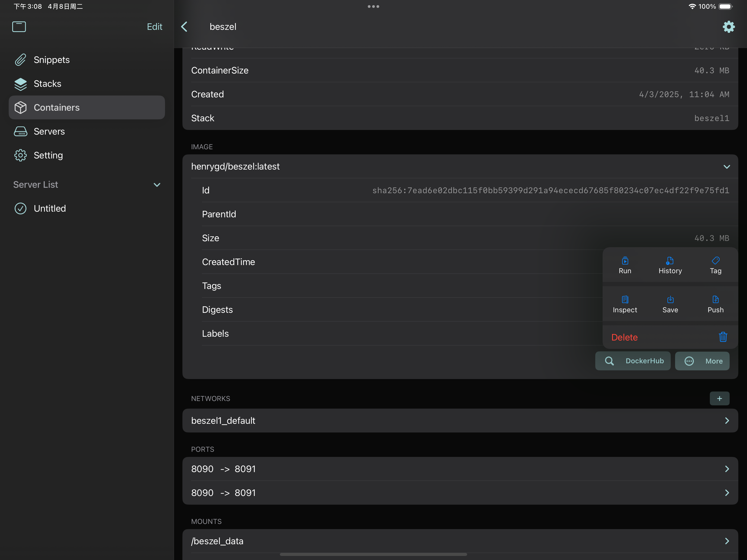Click the Containers cube icon

20,107
